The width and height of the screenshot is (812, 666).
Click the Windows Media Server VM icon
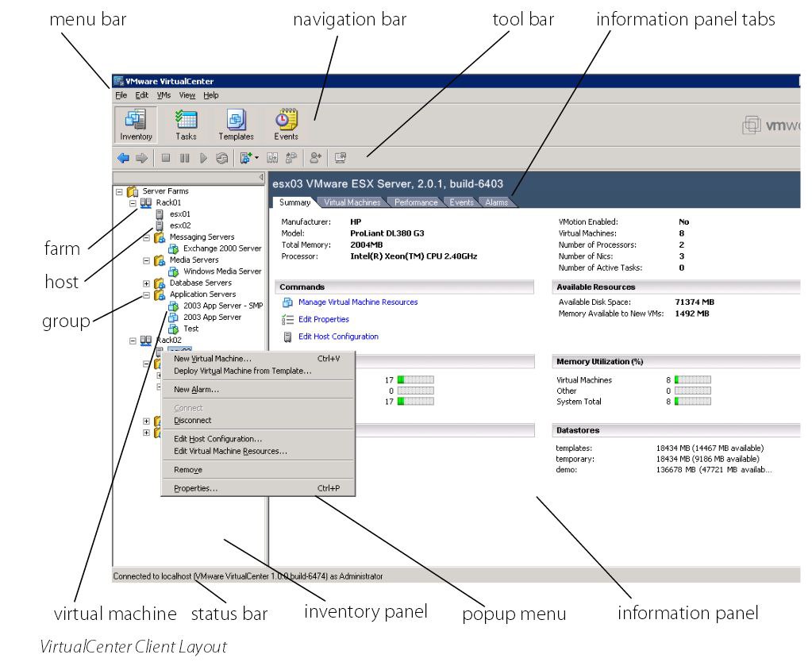pos(174,271)
